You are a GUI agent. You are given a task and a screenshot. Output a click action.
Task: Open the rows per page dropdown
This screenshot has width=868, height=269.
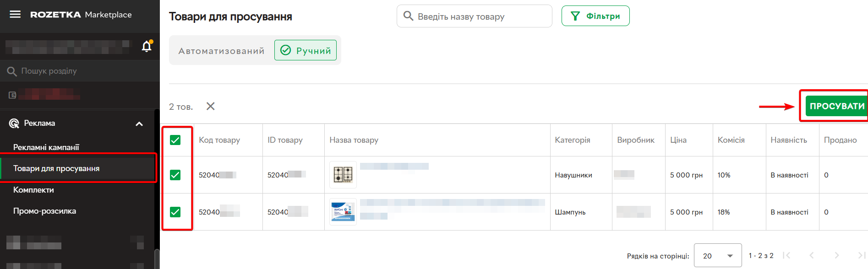(x=717, y=255)
